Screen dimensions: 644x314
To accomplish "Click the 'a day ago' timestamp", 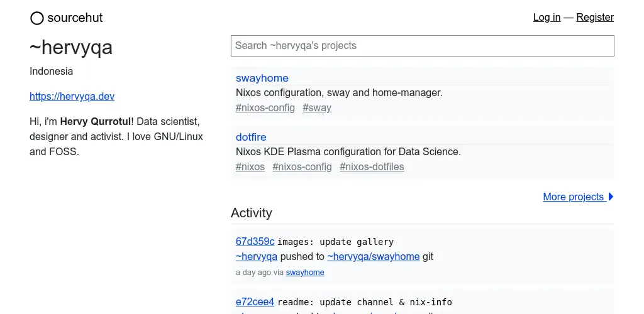I will click(253, 273).
